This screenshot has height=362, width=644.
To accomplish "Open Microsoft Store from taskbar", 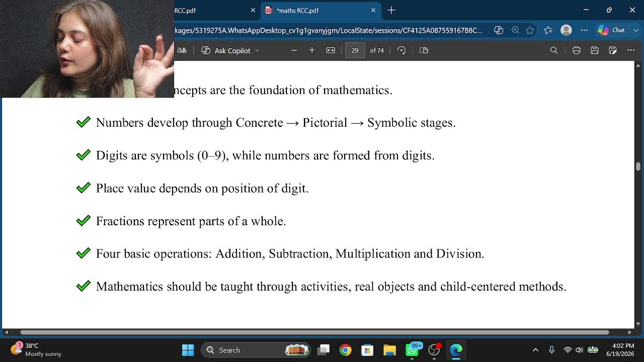I will click(x=367, y=350).
